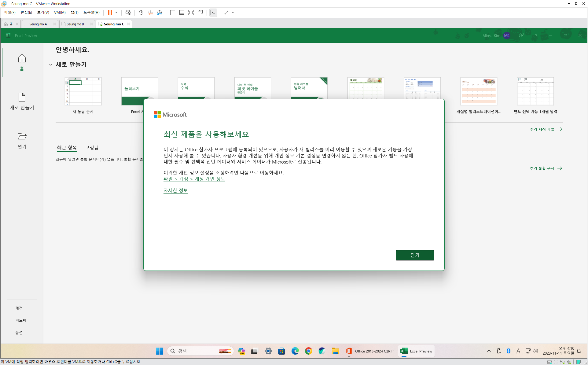Image resolution: width=588 pixels, height=365 pixels.
Task: Click VMware pause button icon
Action: point(110,13)
